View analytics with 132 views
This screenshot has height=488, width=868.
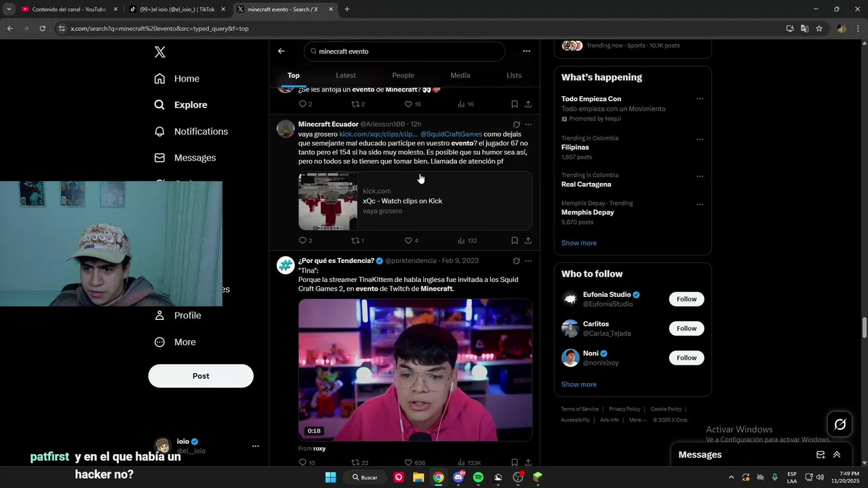pyautogui.click(x=467, y=241)
